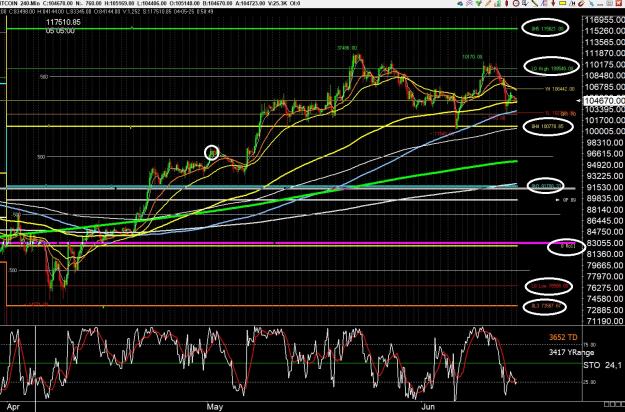Click the purple crosshatch icon in toolbar
625x412 pixels.
470,3
